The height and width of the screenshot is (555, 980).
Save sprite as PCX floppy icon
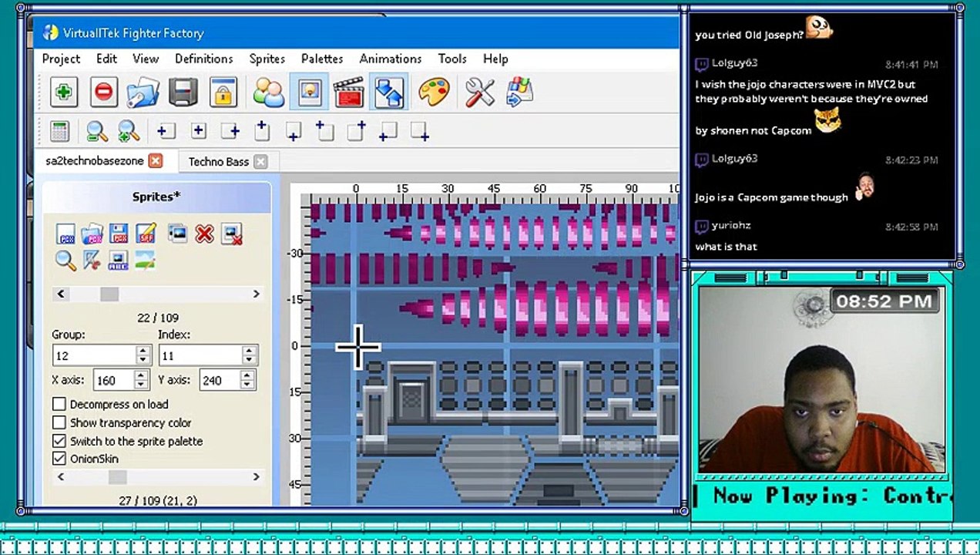click(x=119, y=234)
